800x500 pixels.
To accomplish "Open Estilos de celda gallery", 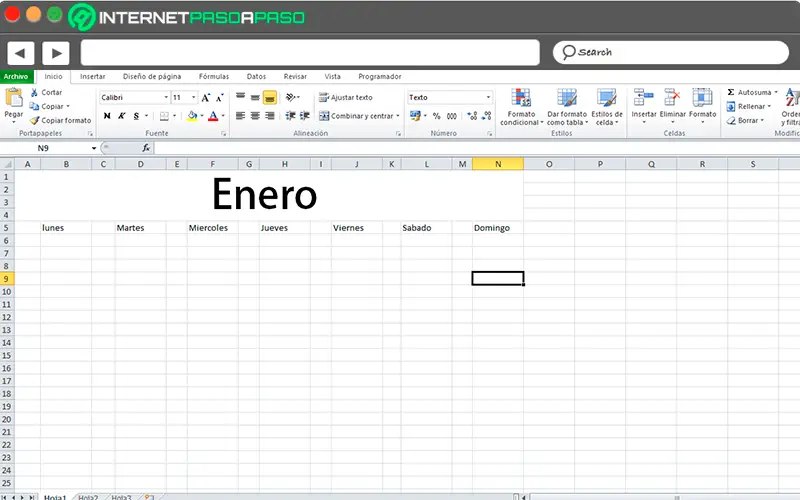I will (x=607, y=107).
